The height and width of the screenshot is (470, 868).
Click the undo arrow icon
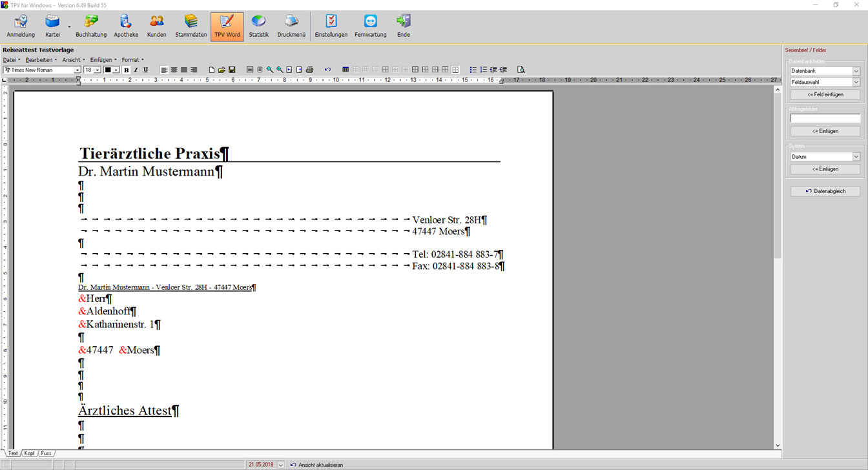pos(327,70)
